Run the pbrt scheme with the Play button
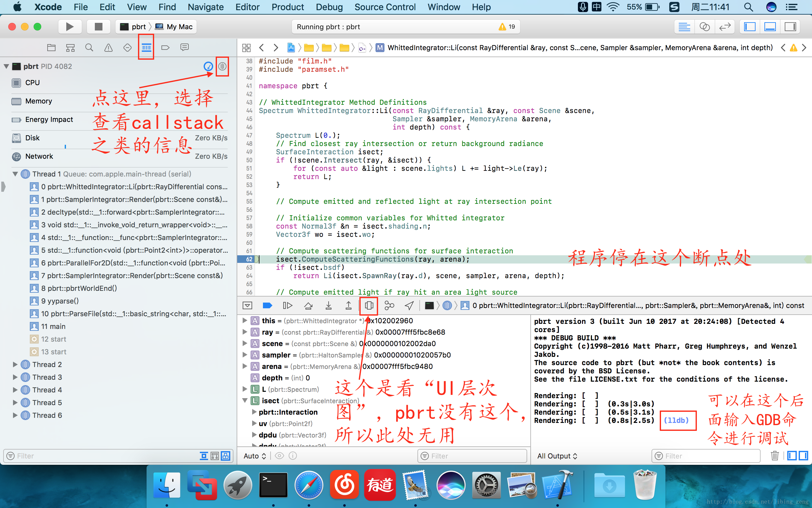812x508 pixels. click(x=70, y=27)
